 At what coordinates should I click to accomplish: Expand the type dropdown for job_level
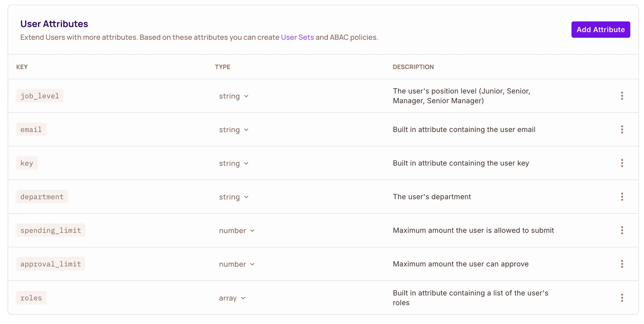[x=234, y=96]
